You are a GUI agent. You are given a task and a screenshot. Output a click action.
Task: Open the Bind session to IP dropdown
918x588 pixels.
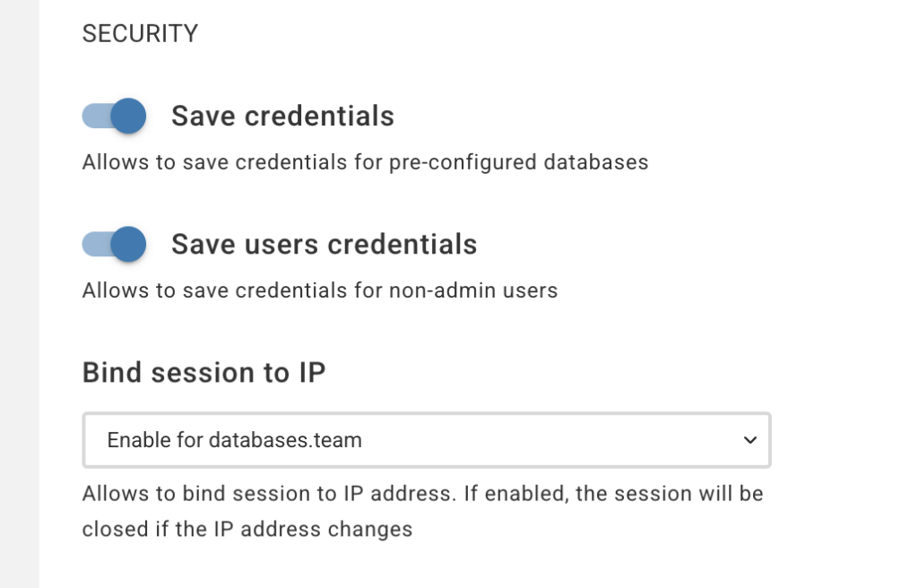(x=426, y=440)
